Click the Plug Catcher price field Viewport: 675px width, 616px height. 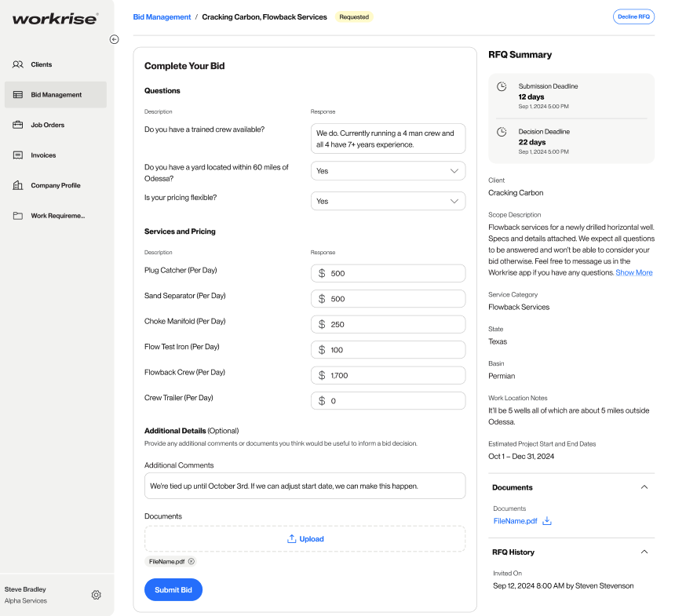(388, 273)
